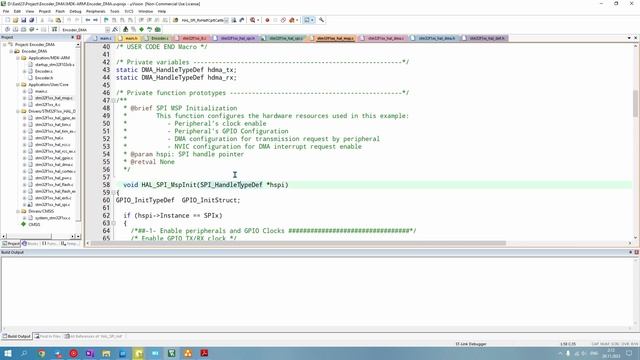This screenshot has height=360, width=640.
Task: Open the Debug menu
Action: click(x=75, y=11)
